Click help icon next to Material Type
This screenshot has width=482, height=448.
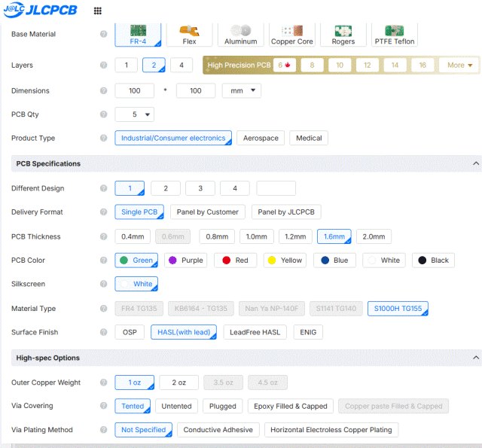[104, 309]
